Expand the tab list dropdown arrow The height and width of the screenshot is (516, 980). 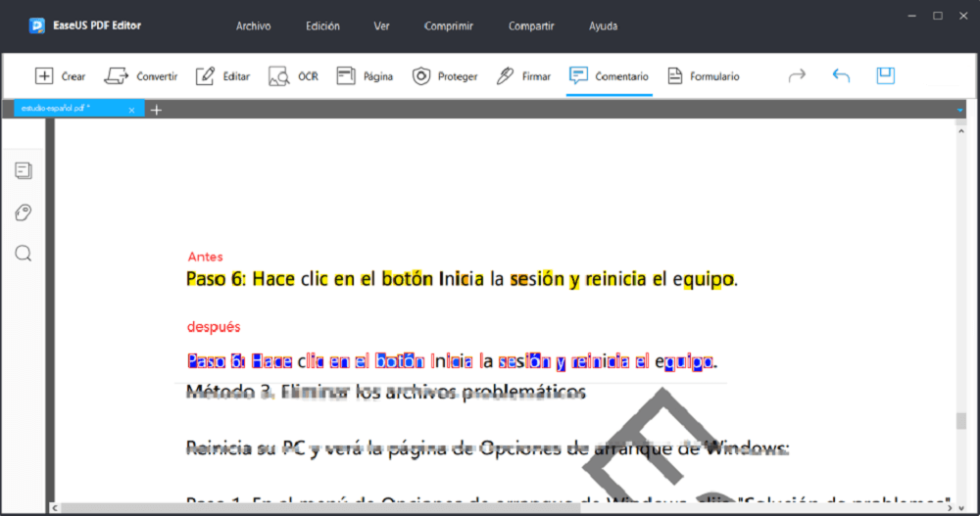pyautogui.click(x=959, y=111)
